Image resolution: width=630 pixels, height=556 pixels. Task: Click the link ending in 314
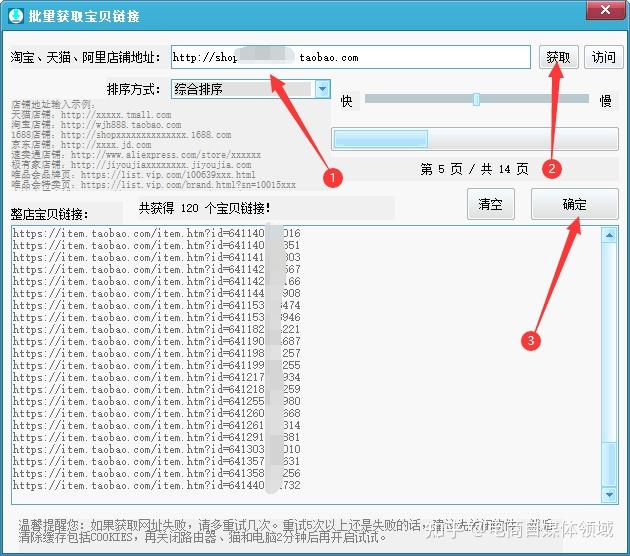[157, 425]
